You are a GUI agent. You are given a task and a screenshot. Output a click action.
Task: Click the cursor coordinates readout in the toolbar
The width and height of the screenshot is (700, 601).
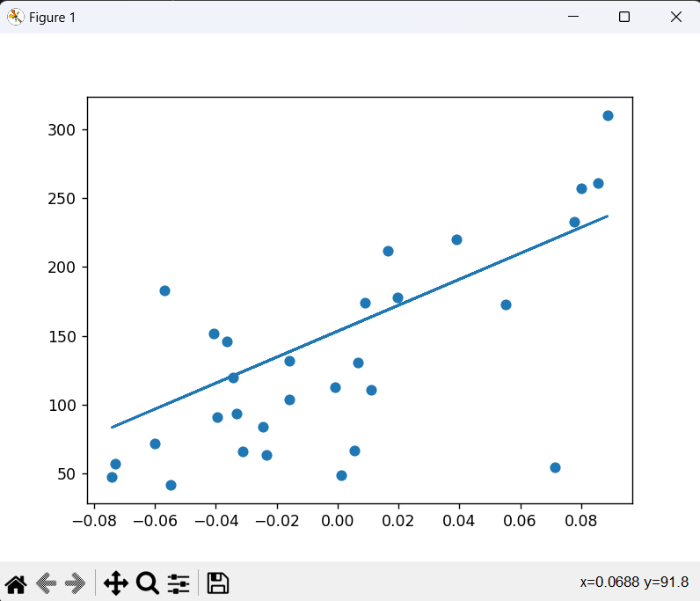(x=634, y=583)
